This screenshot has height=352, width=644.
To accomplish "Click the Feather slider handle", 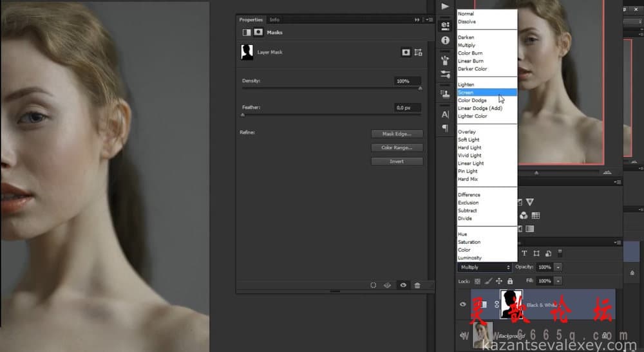I will [x=243, y=115].
